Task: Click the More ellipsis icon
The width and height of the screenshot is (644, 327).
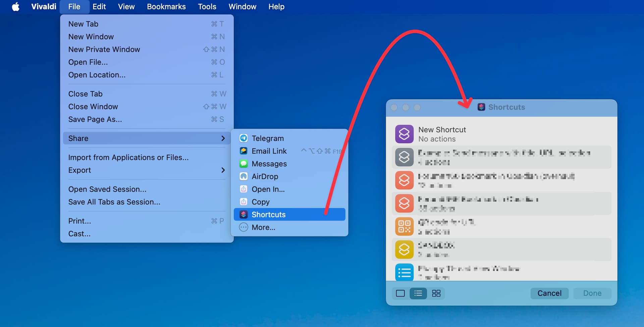Action: [x=244, y=227]
